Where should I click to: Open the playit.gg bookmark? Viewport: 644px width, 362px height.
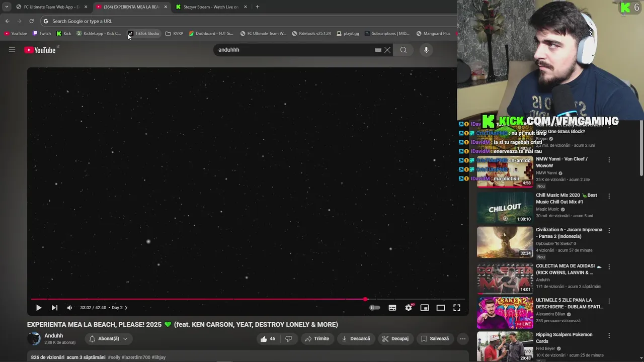[x=347, y=34]
